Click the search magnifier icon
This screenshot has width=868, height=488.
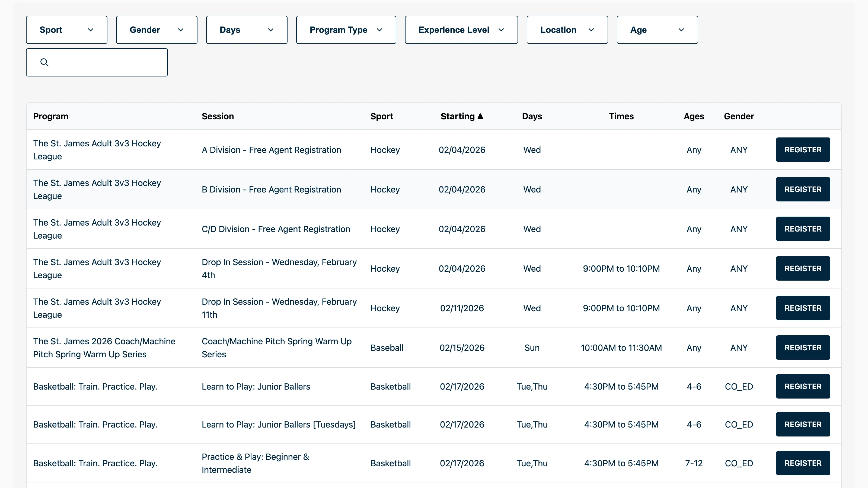tap(44, 62)
